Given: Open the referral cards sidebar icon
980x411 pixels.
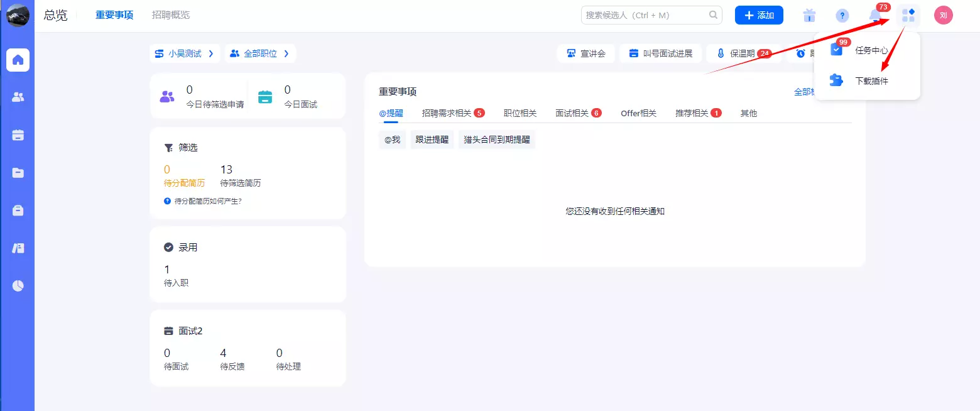Looking at the screenshot, I should tap(18, 248).
